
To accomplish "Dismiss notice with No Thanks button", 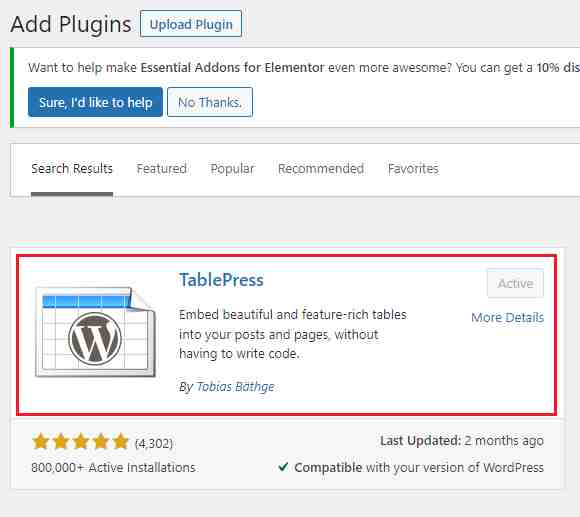I will [210, 102].
